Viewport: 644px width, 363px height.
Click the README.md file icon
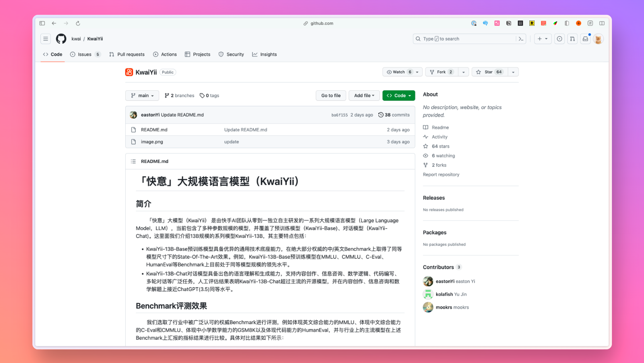point(133,130)
